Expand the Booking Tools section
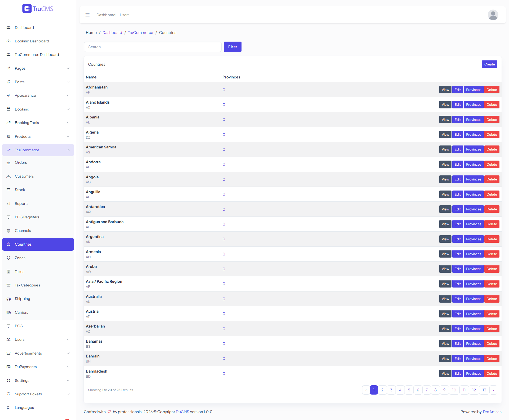The image size is (509, 420). [38, 123]
